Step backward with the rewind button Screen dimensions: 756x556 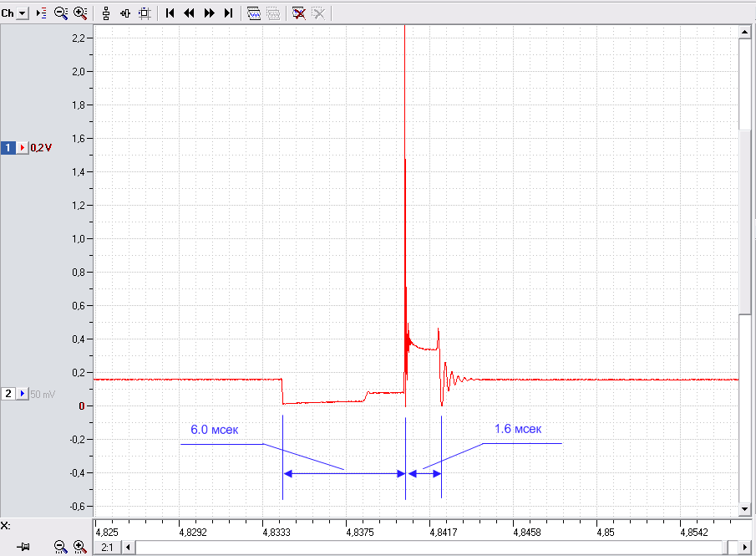pos(189,13)
